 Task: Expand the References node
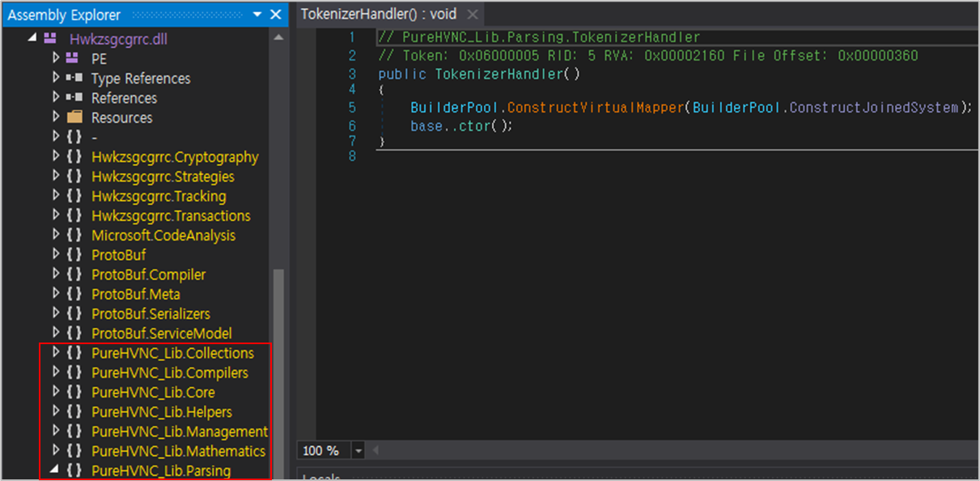pos(56,97)
